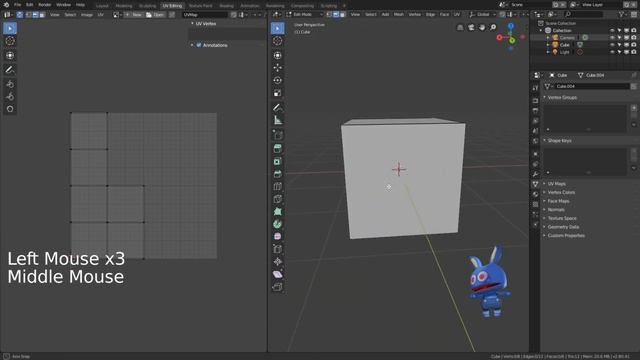Select the Shear tool
The image size is (640, 360).
[278, 274]
